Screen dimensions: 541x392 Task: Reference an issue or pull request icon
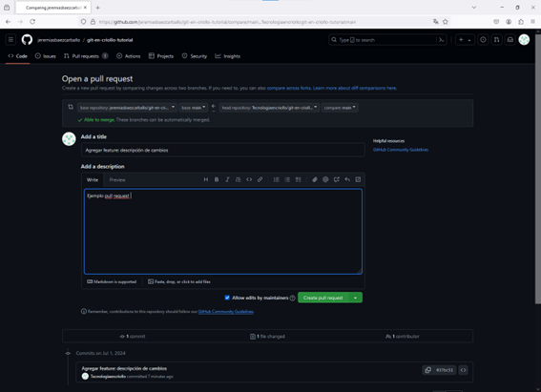[337, 179]
